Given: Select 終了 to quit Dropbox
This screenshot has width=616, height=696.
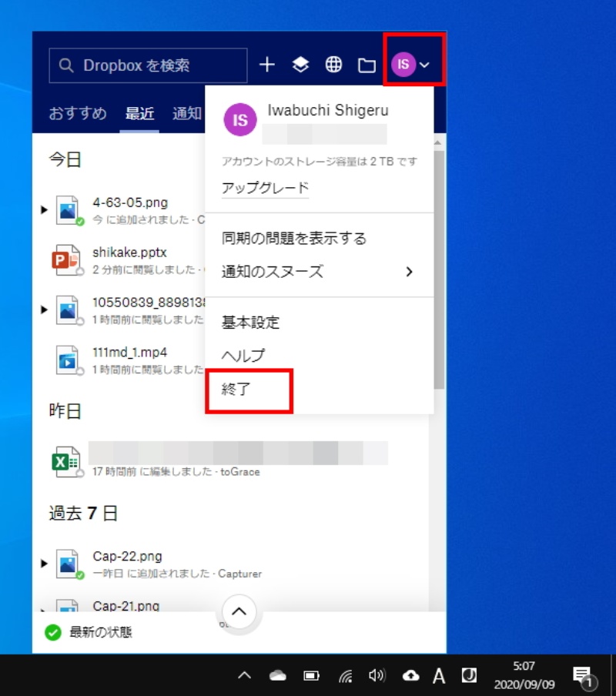Looking at the screenshot, I should (x=236, y=390).
